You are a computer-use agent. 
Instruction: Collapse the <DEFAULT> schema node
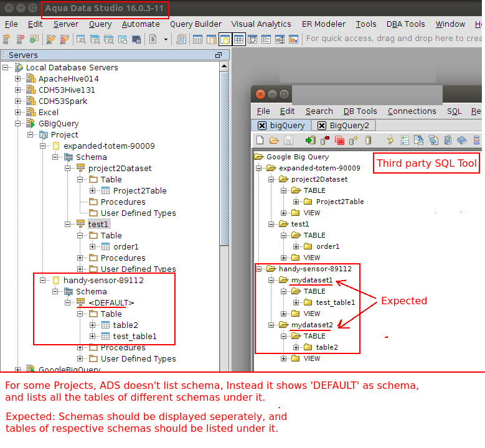point(67,302)
